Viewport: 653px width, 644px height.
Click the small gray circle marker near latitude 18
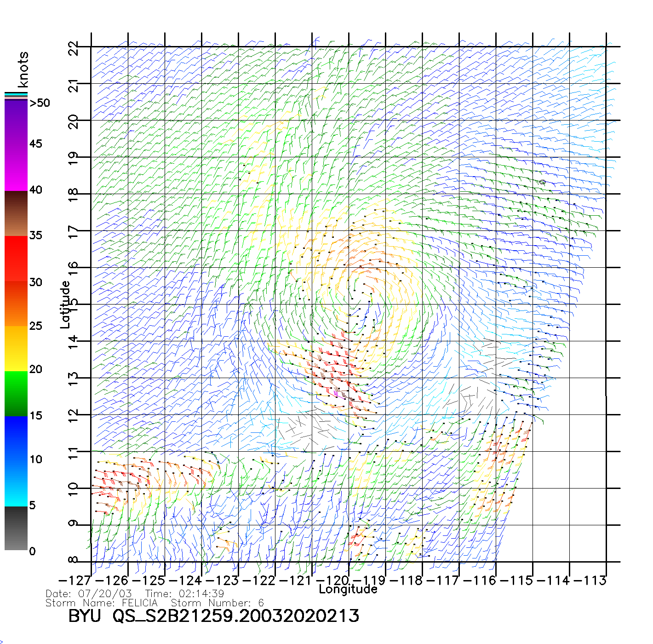coord(542,182)
